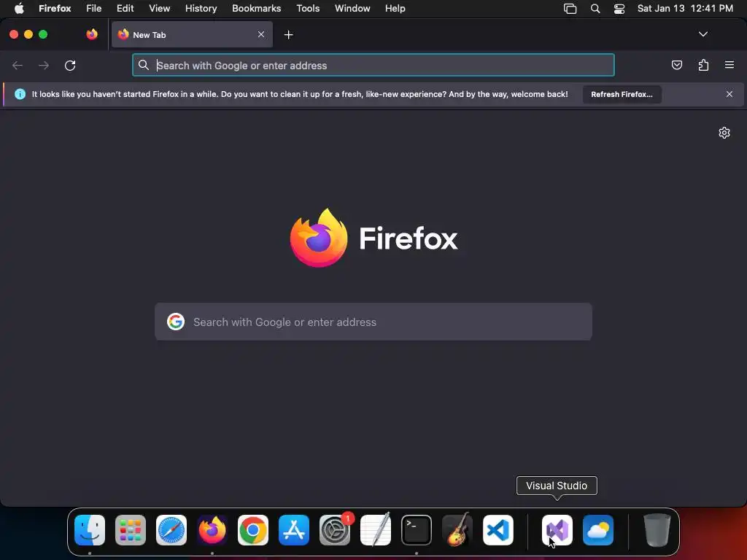The width and height of the screenshot is (747, 560).
Task: Click the Firefox logo on new tab page
Action: tap(374, 238)
